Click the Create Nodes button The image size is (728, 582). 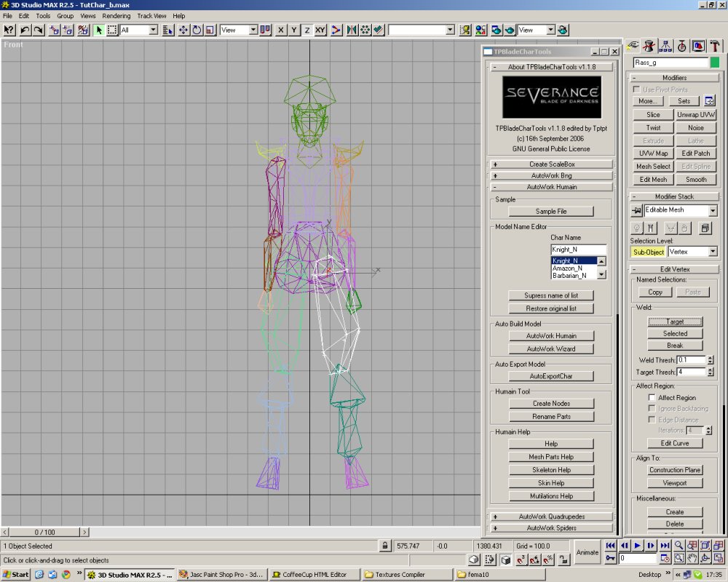coord(551,403)
